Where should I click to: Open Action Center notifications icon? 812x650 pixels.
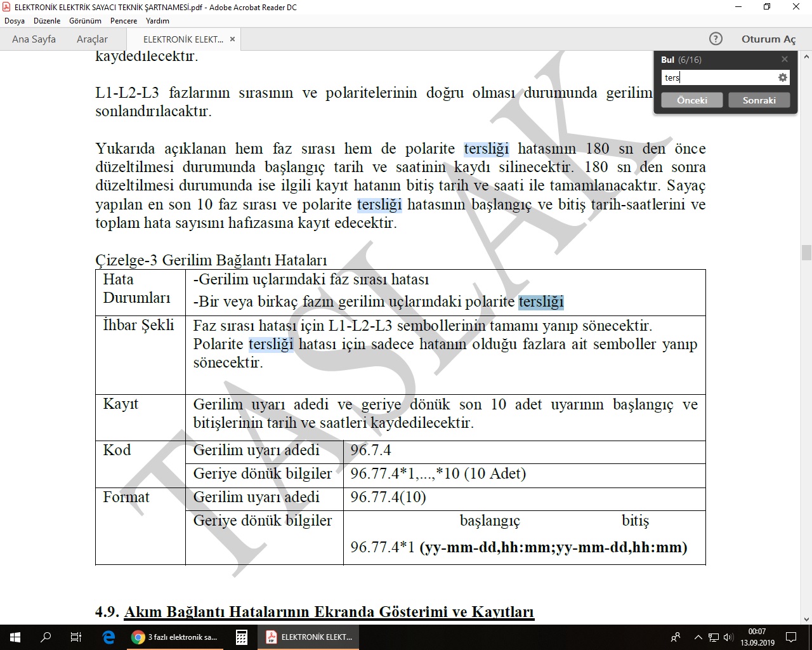(791, 637)
